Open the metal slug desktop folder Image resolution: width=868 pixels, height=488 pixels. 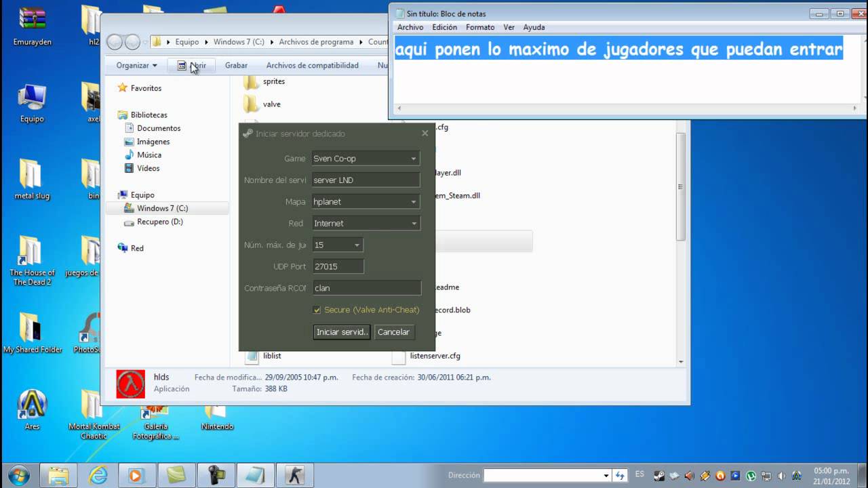coord(32,180)
